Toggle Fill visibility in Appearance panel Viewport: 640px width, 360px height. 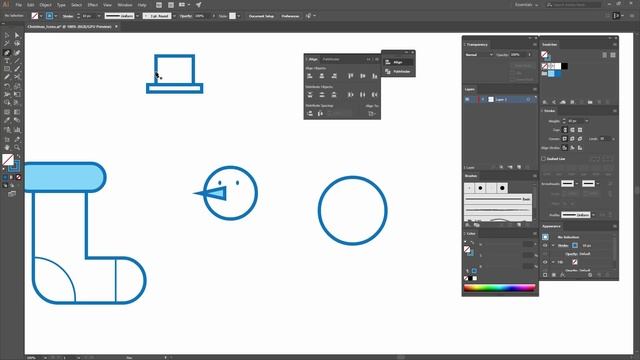pyautogui.click(x=545, y=262)
